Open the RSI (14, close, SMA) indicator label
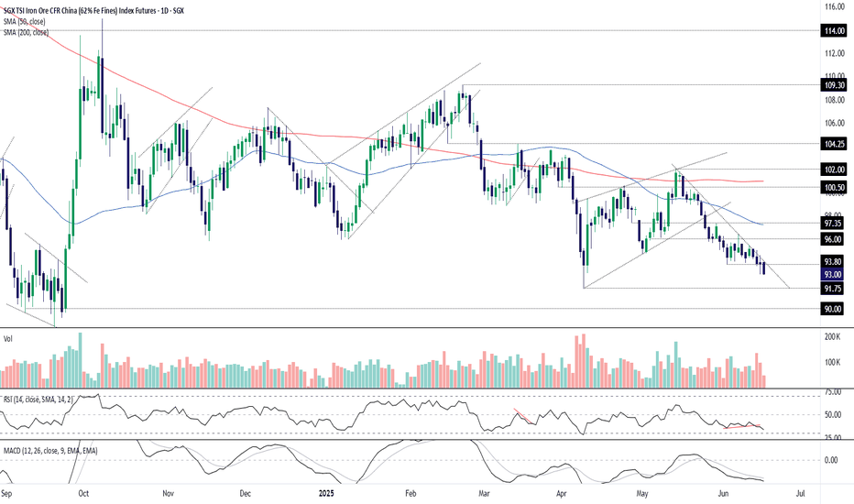 38,400
